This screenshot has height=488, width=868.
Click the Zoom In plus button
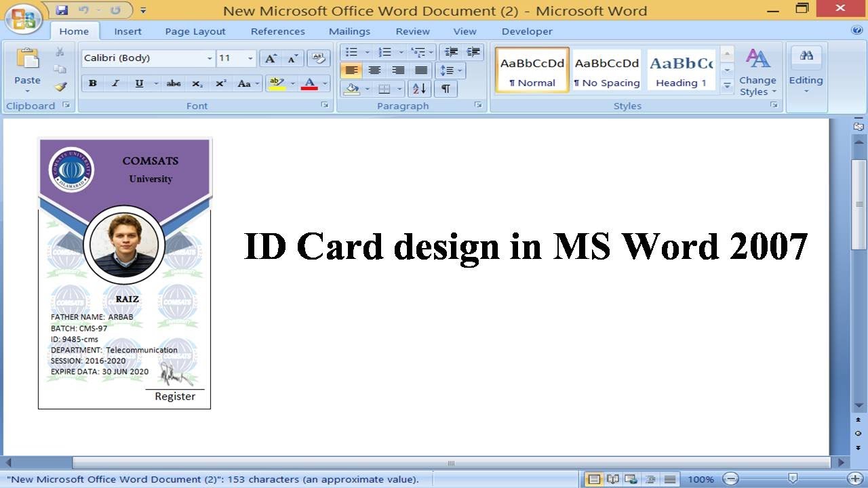pos(855,479)
